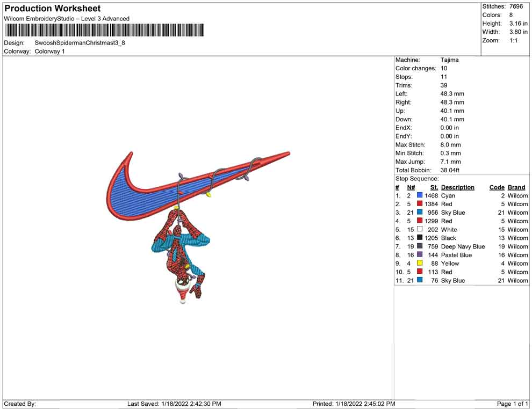The height and width of the screenshot is (409, 532).
Task: Click the Spiderman swoosh embroidery design preview
Action: [198, 228]
